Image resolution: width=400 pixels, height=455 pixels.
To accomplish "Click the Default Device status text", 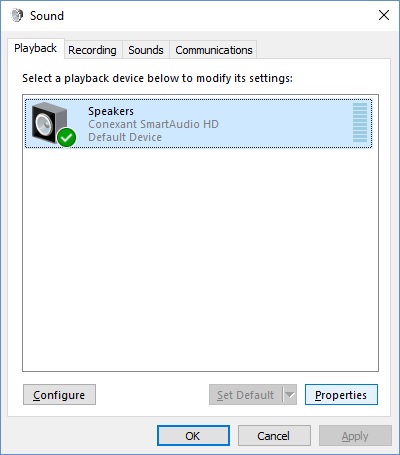I will coord(125,137).
